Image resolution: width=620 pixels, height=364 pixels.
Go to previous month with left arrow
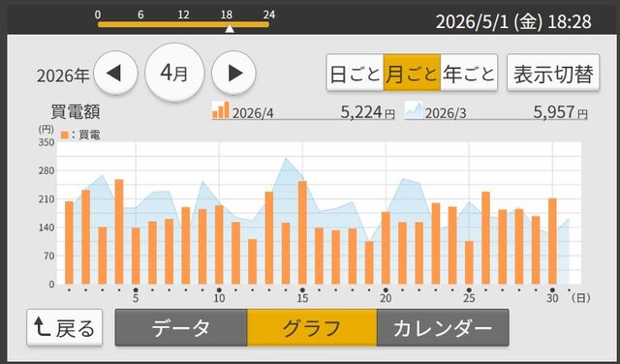[115, 74]
